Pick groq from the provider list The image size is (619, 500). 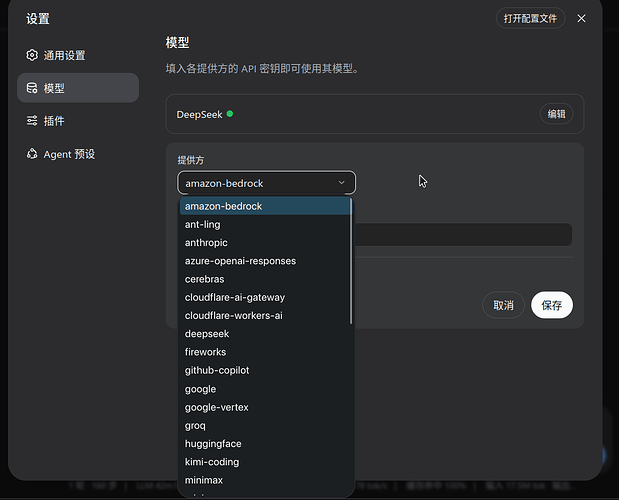pos(265,425)
